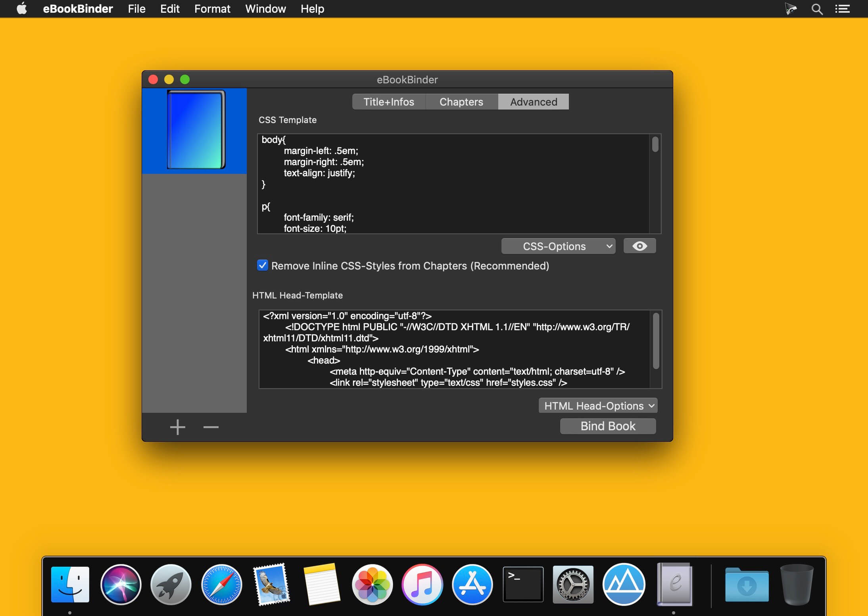Open the eBookBinder app in the Dock
868x616 pixels.
click(674, 584)
